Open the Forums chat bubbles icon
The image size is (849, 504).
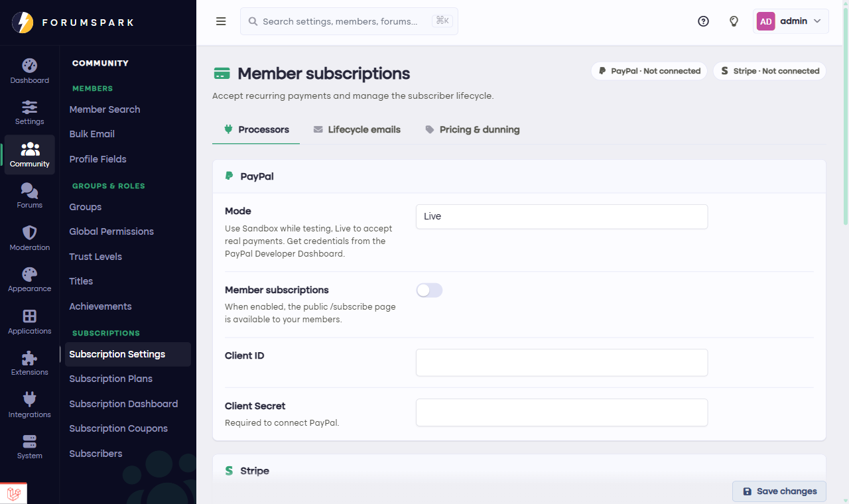coord(29,190)
